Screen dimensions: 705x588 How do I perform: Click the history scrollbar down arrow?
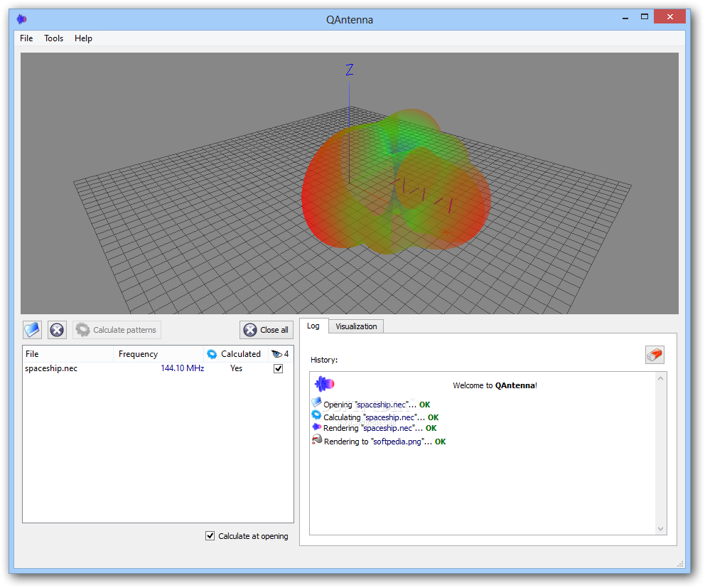tap(660, 528)
